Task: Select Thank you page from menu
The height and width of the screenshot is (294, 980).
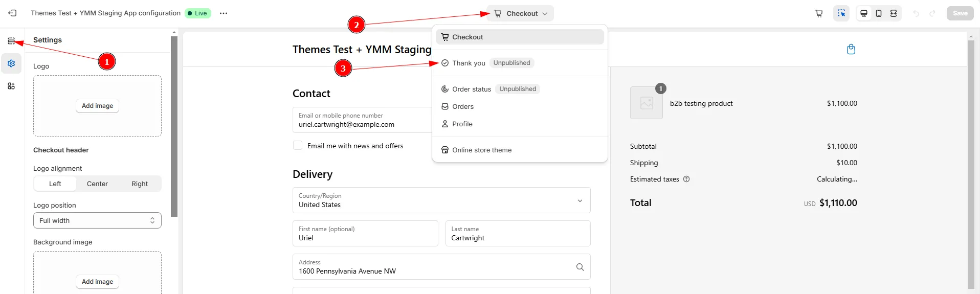Action: [469, 63]
